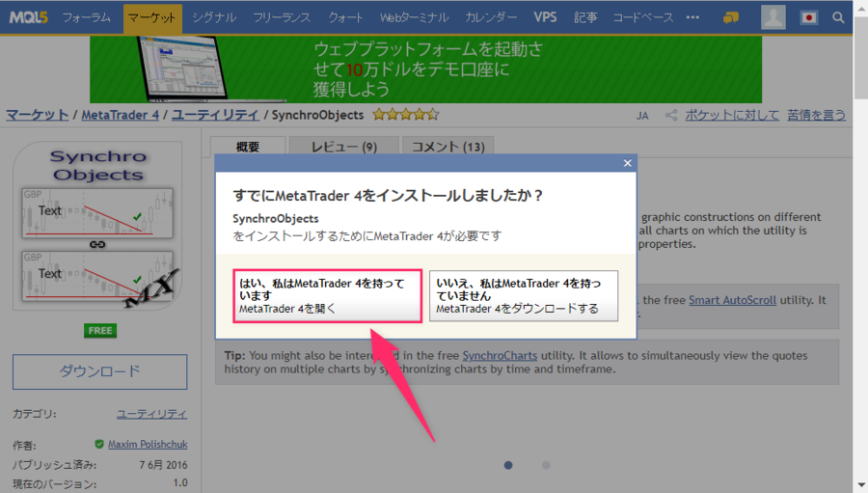Image resolution: width=868 pixels, height=493 pixels.
Task: Click the share icon next to JA
Action: (671, 115)
